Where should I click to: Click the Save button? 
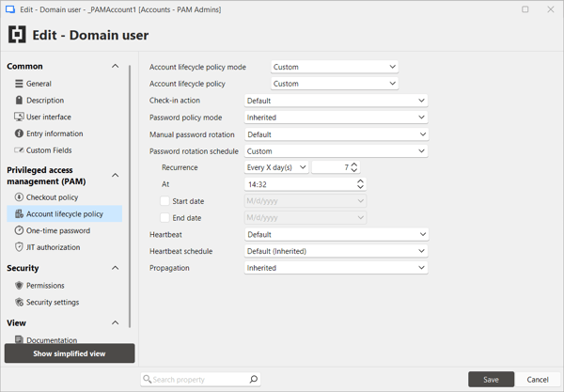point(491,380)
